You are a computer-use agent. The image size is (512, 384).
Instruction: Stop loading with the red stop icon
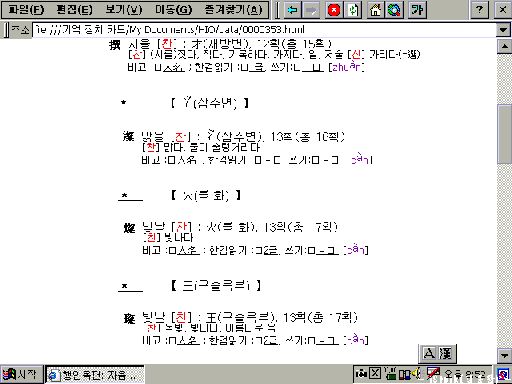[x=334, y=10]
